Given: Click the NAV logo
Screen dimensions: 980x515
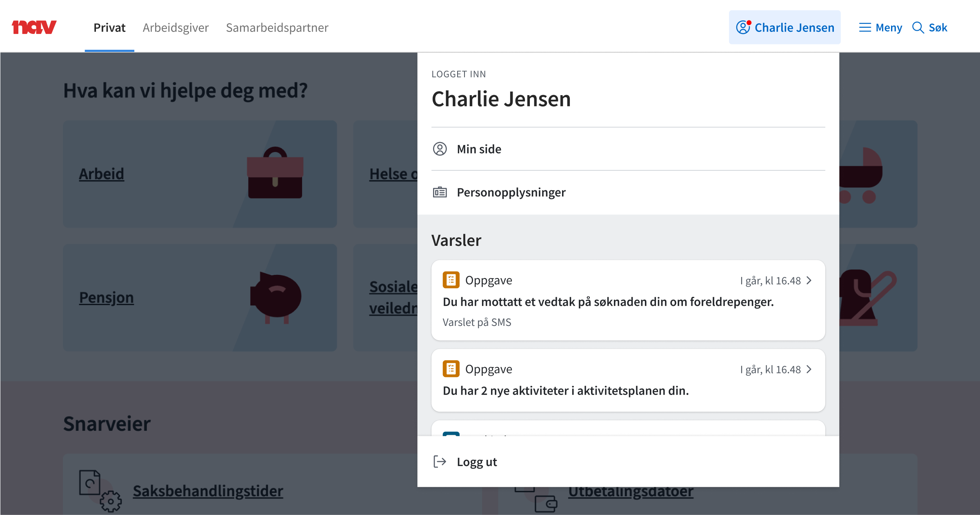Looking at the screenshot, I should [34, 27].
